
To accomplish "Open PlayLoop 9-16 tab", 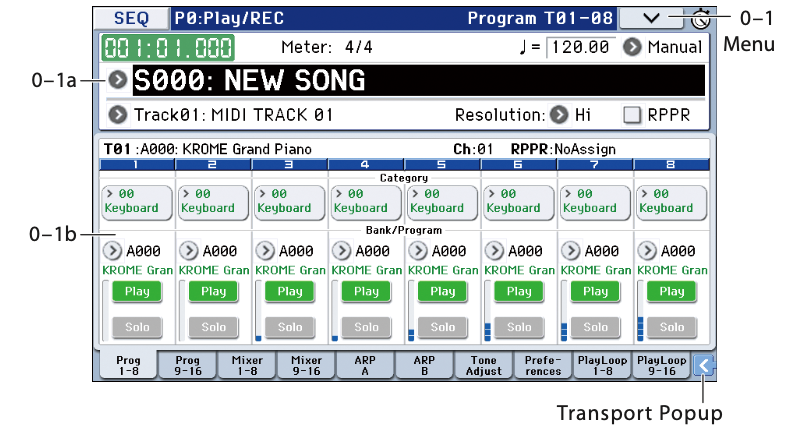I will [662, 366].
